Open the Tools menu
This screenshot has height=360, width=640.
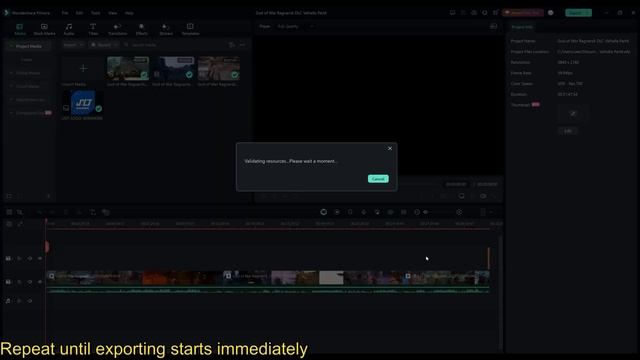[x=96, y=13]
